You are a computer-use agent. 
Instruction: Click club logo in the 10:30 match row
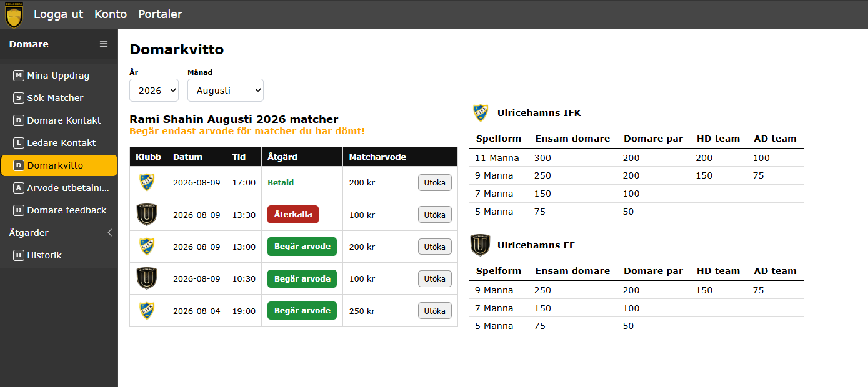(x=147, y=278)
